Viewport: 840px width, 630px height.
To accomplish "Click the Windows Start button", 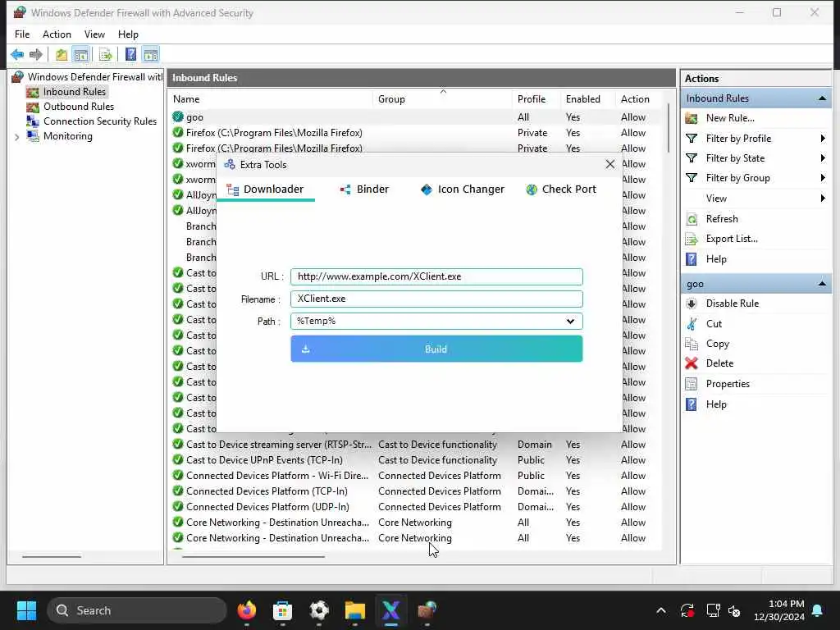I will 26,610.
